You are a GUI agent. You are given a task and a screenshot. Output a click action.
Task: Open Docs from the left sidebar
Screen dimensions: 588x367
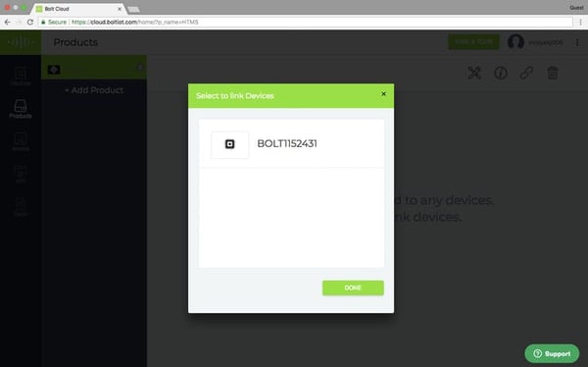click(x=21, y=207)
